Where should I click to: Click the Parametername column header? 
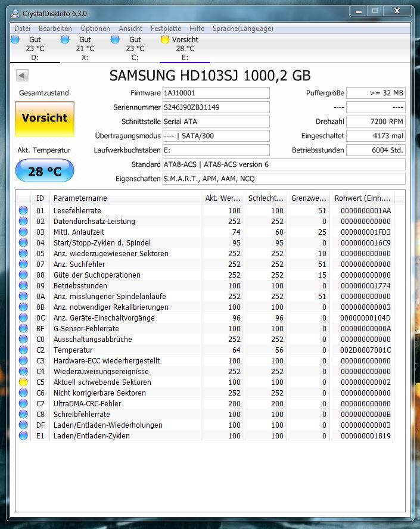pyautogui.click(x=125, y=198)
